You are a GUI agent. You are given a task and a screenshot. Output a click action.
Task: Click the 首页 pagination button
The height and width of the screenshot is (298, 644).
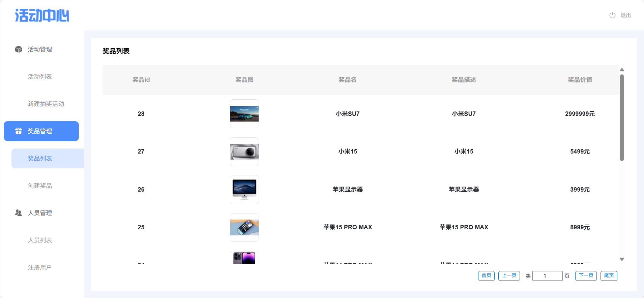tap(486, 276)
